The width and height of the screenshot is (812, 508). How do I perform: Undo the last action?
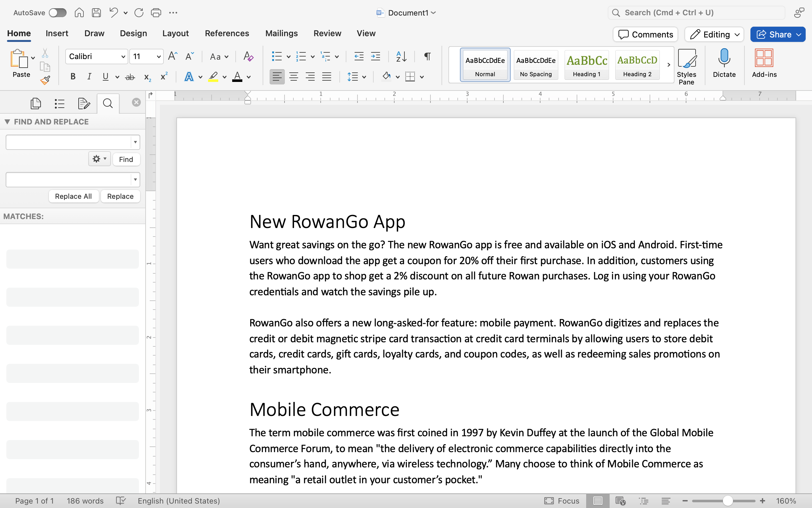pyautogui.click(x=114, y=13)
